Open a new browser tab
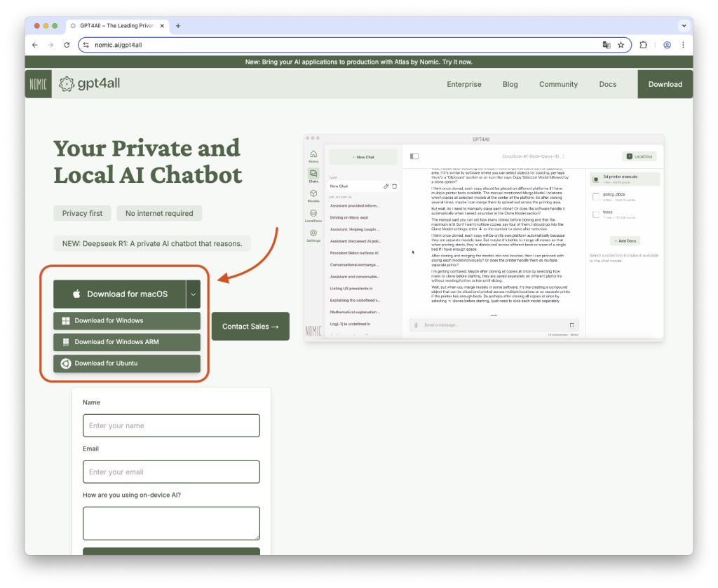718x588 pixels. [178, 25]
